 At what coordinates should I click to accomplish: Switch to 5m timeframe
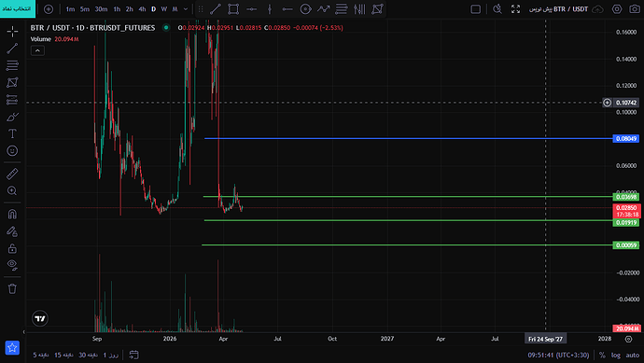coord(85,9)
